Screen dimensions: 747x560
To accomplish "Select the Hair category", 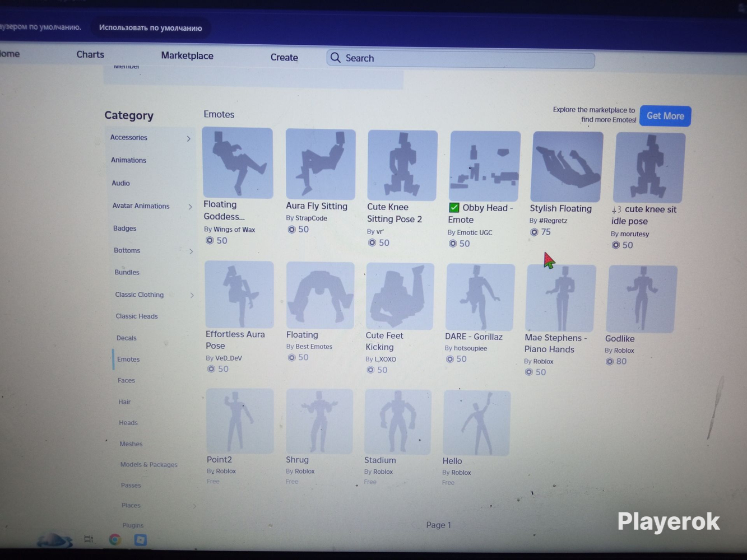I will [x=124, y=402].
